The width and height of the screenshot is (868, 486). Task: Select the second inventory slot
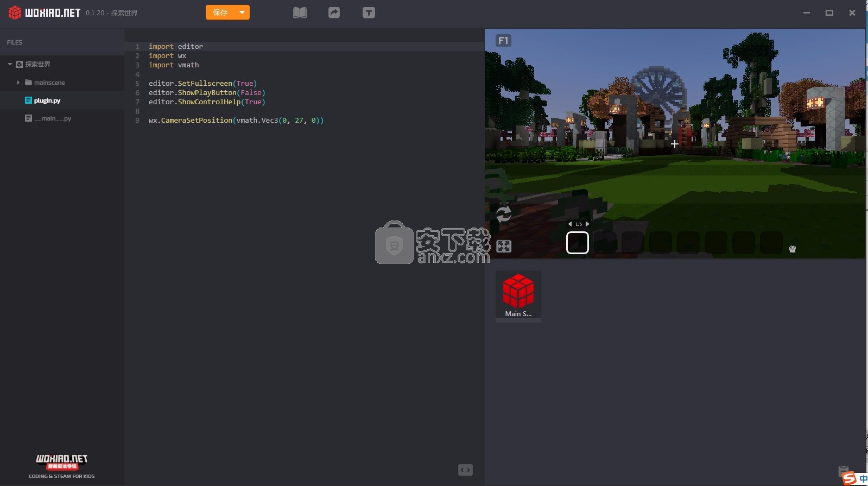pos(605,243)
